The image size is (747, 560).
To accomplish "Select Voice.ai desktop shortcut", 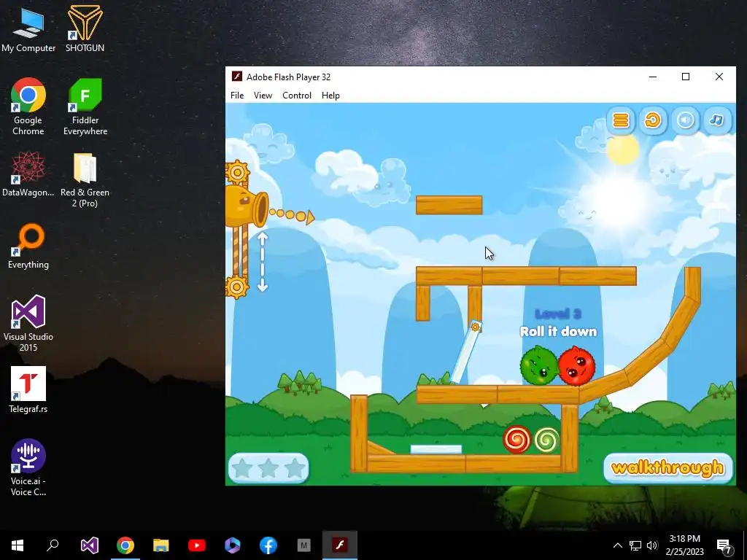I will 28,467.
